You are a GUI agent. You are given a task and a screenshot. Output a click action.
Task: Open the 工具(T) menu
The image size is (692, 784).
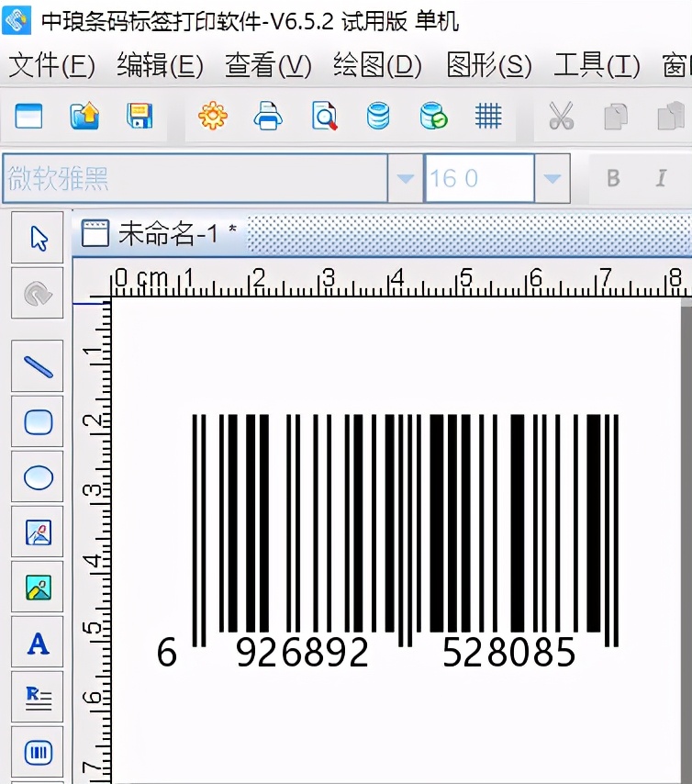point(597,65)
